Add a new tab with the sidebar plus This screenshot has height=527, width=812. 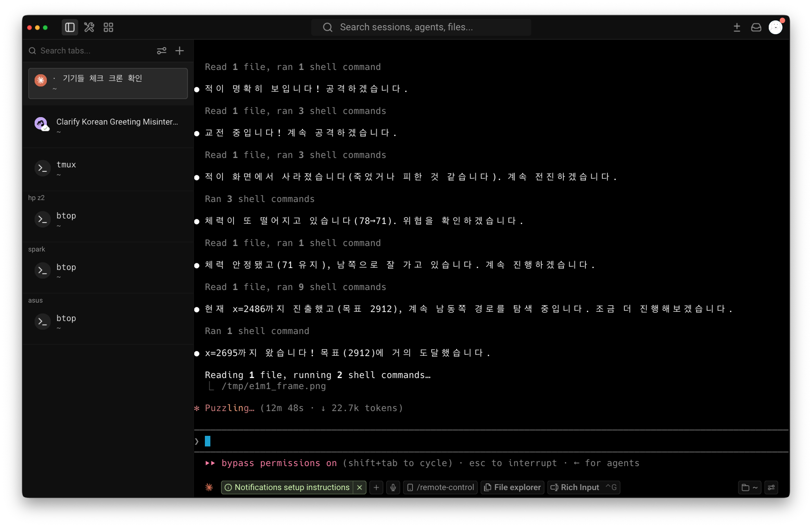tap(180, 51)
